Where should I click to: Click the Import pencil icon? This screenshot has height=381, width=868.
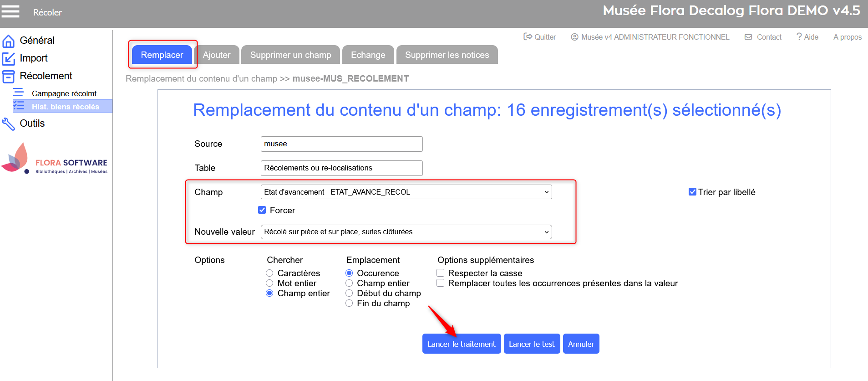click(8, 59)
